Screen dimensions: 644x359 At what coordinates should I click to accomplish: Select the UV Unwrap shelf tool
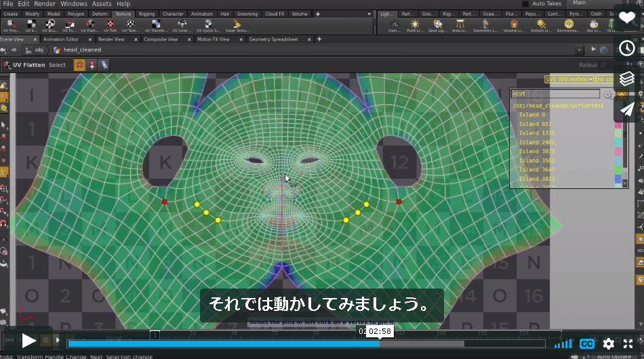tap(182, 26)
